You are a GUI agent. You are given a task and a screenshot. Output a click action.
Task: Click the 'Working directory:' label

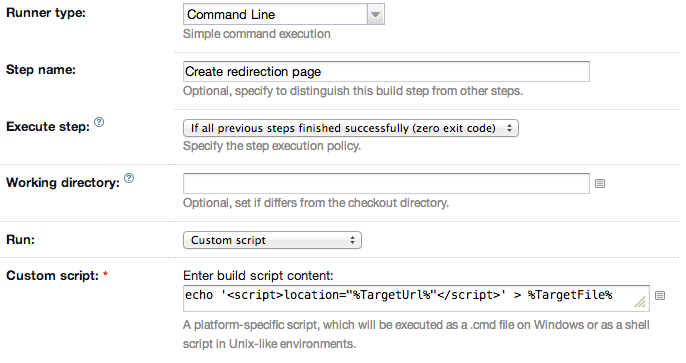click(x=63, y=182)
